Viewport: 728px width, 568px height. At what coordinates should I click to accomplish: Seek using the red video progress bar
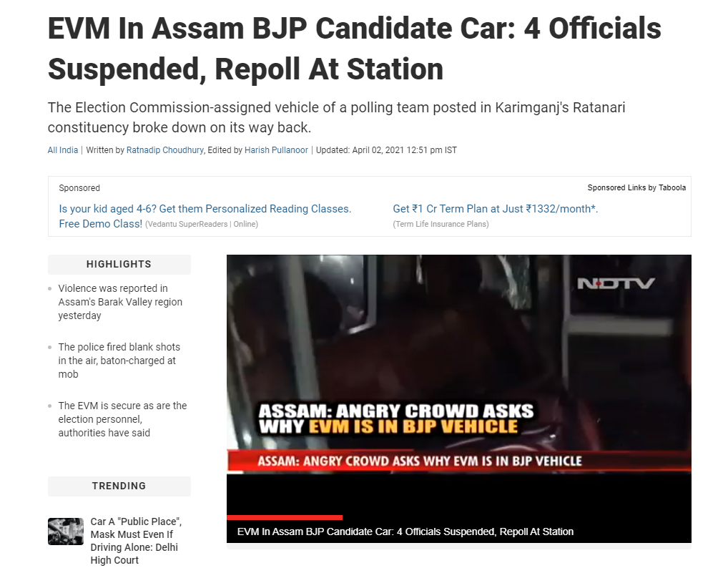[x=285, y=517]
